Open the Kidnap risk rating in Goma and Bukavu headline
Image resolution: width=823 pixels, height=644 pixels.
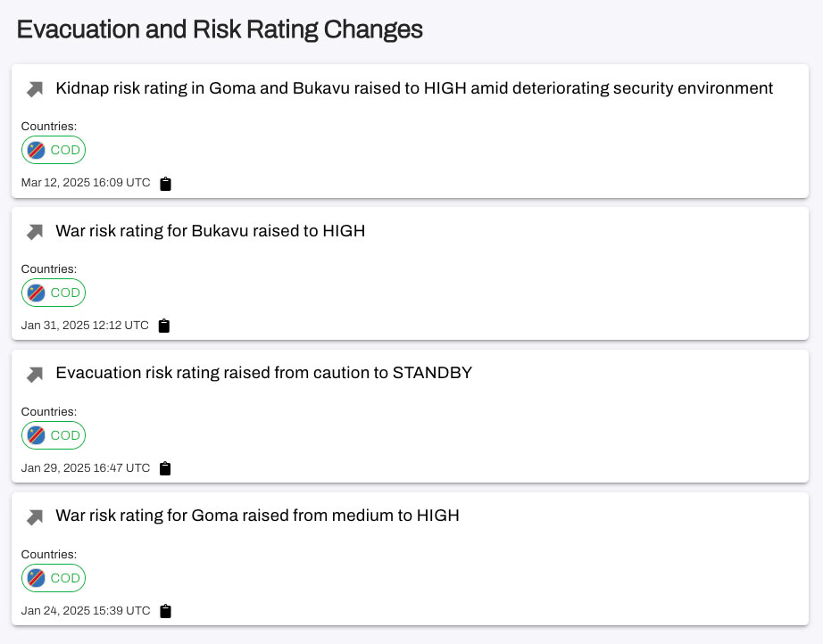click(x=413, y=88)
